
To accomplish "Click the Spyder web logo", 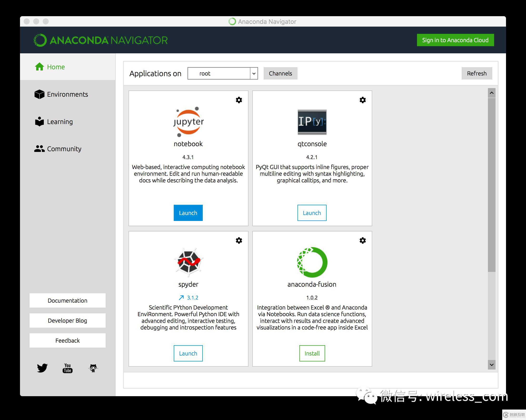I will coord(188,262).
